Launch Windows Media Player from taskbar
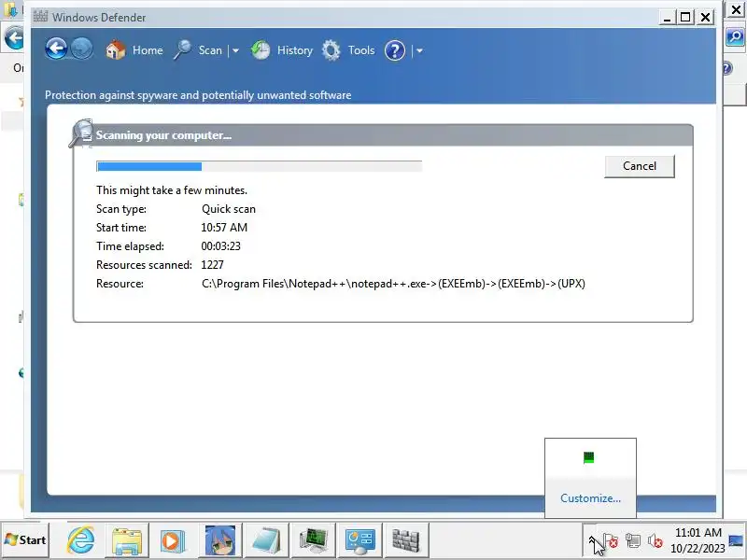Viewport: 747px width, 560px height. [x=173, y=540]
